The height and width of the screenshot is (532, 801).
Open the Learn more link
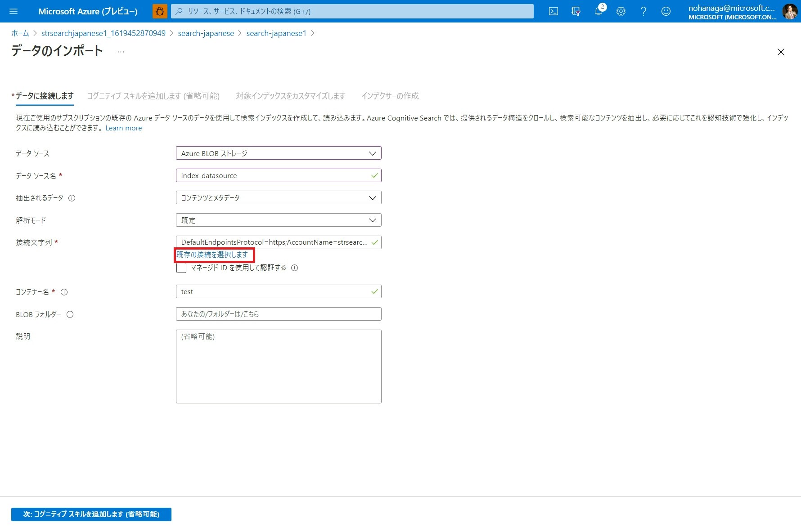click(124, 128)
